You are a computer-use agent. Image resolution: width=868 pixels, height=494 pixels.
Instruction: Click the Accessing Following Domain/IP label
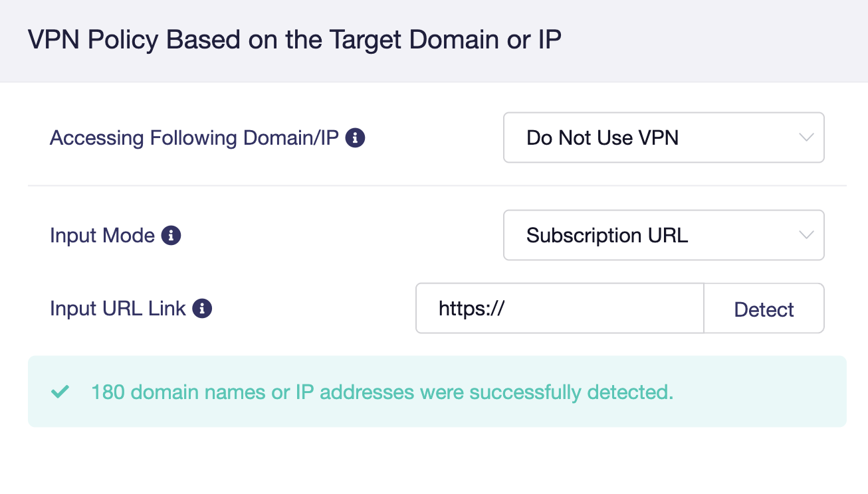click(194, 138)
